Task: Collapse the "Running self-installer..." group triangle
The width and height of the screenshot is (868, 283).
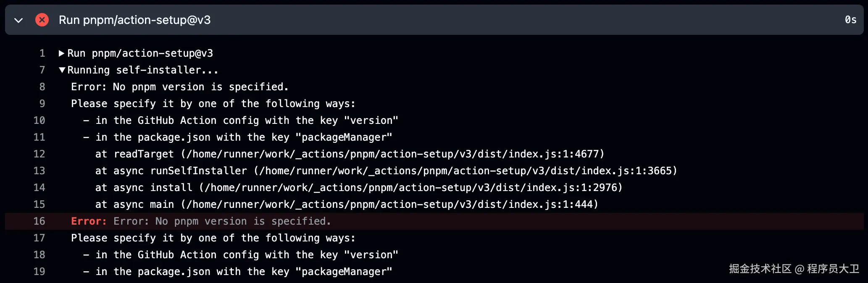Action: click(x=62, y=70)
